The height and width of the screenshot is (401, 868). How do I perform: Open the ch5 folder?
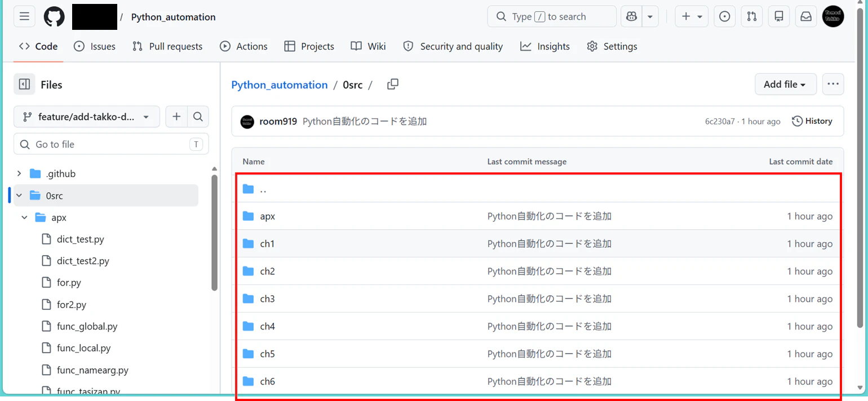click(268, 354)
